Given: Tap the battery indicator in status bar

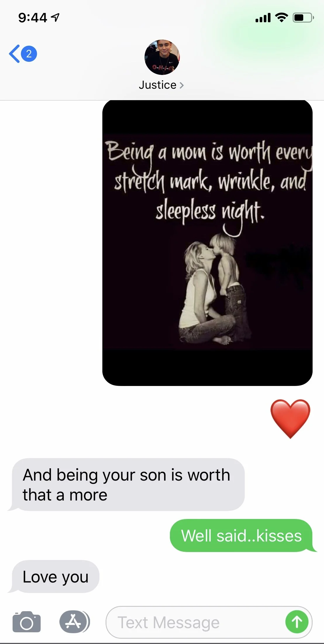Looking at the screenshot, I should point(303,18).
